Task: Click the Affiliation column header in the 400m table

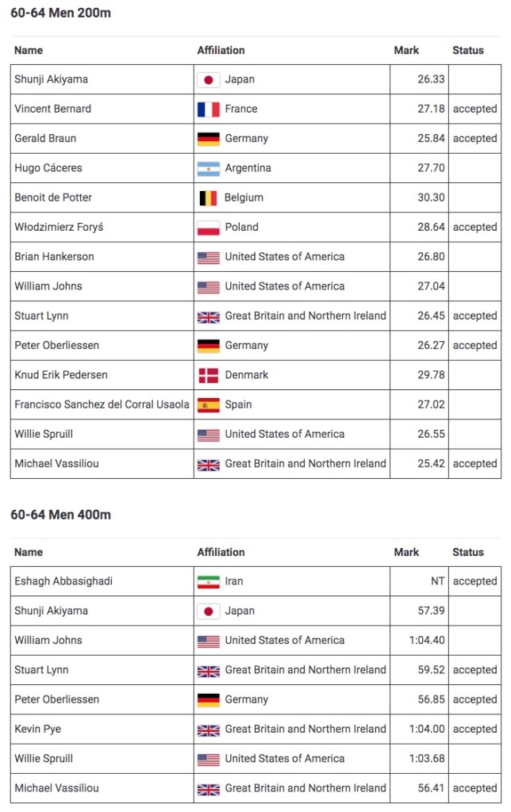Action: [221, 552]
